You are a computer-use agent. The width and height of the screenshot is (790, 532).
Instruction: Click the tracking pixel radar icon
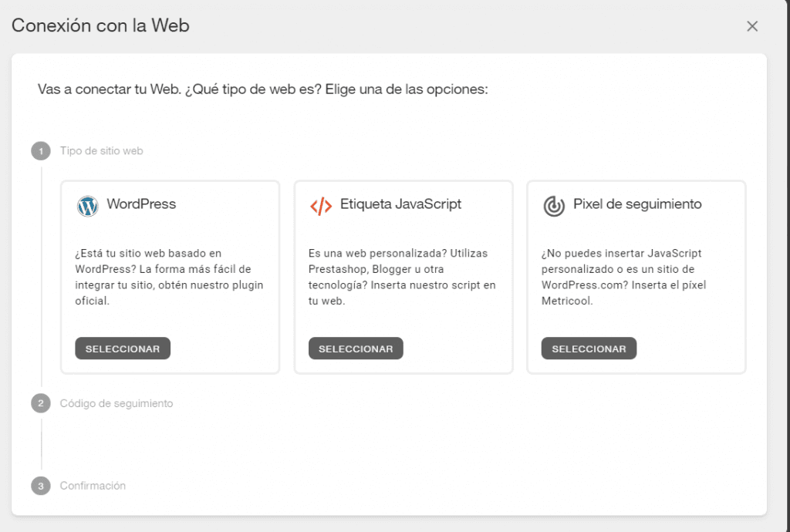tap(554, 206)
